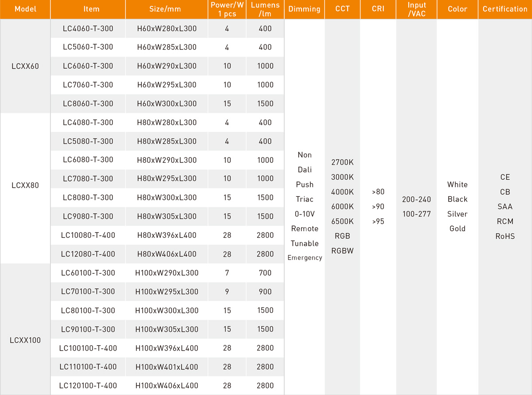Select the Lumens/lm column header
Image resolution: width=532 pixels, height=395 pixels.
(265, 9)
